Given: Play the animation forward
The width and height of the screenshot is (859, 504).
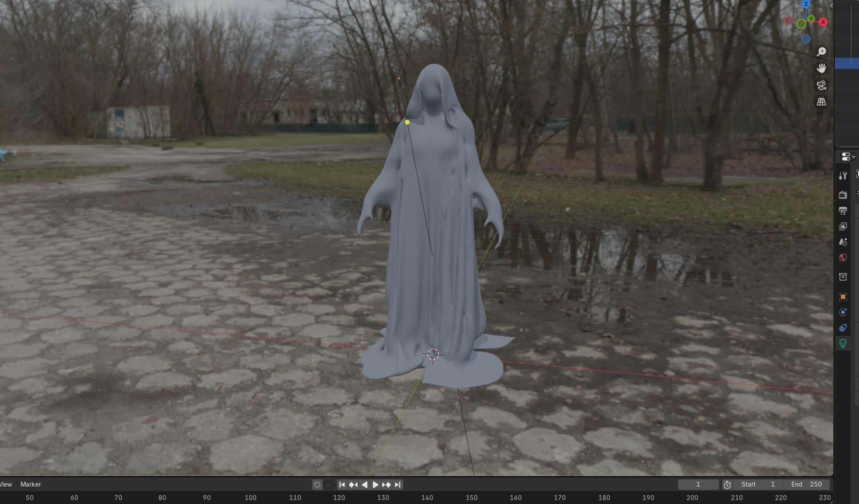Looking at the screenshot, I should pos(375,484).
